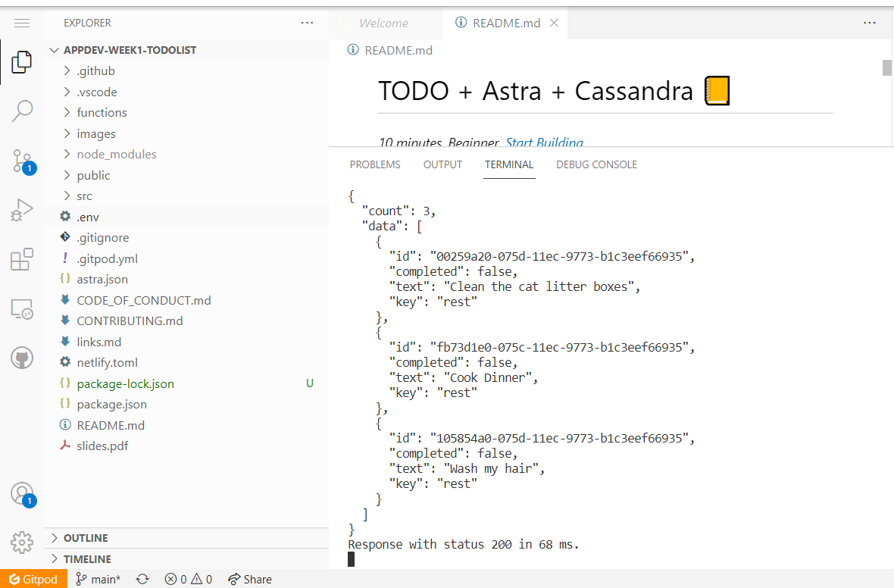Screen dimensions: 894x588
Task: Open the errors and warnings counter
Action: 188,579
